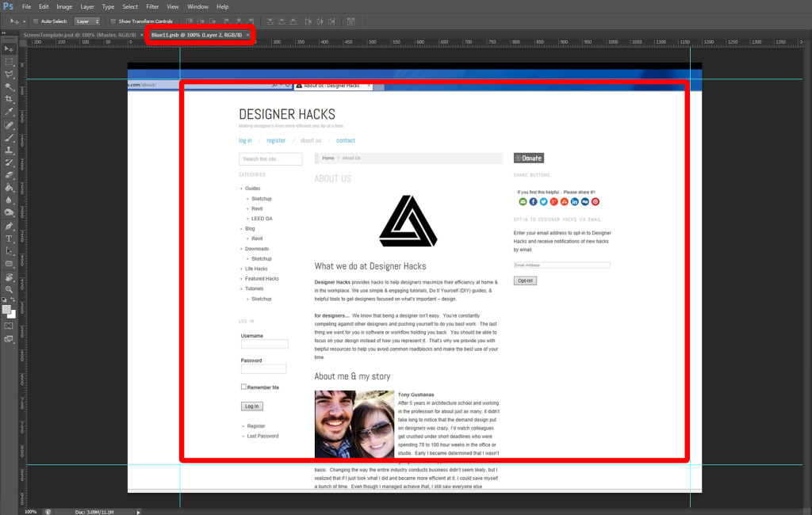Select the Rounded Rectangle shape tool
812x515 pixels.
click(x=9, y=264)
